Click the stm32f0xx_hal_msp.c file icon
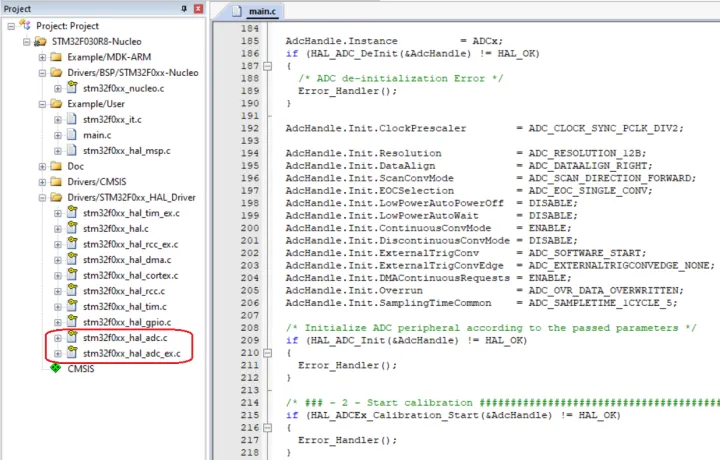Screen dimensions: 720x460 coord(72,150)
